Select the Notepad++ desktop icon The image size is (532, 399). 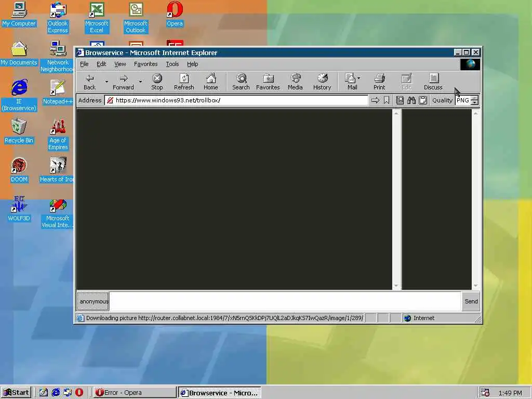click(58, 92)
